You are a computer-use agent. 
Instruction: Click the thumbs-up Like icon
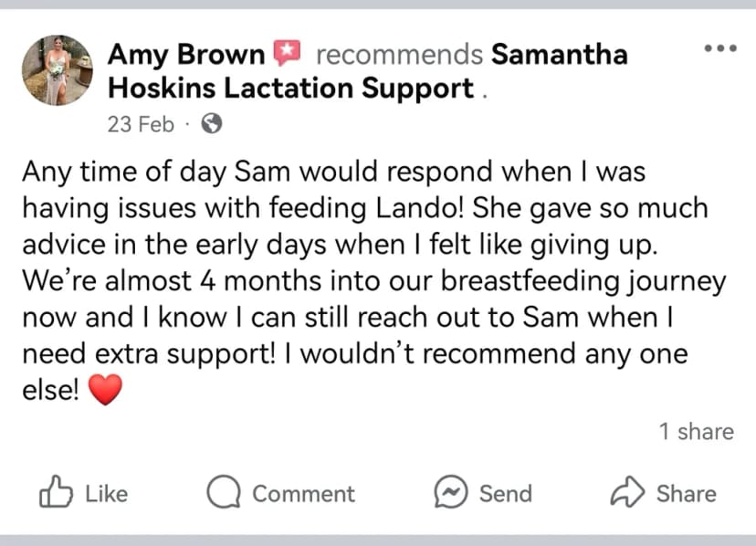click(56, 492)
